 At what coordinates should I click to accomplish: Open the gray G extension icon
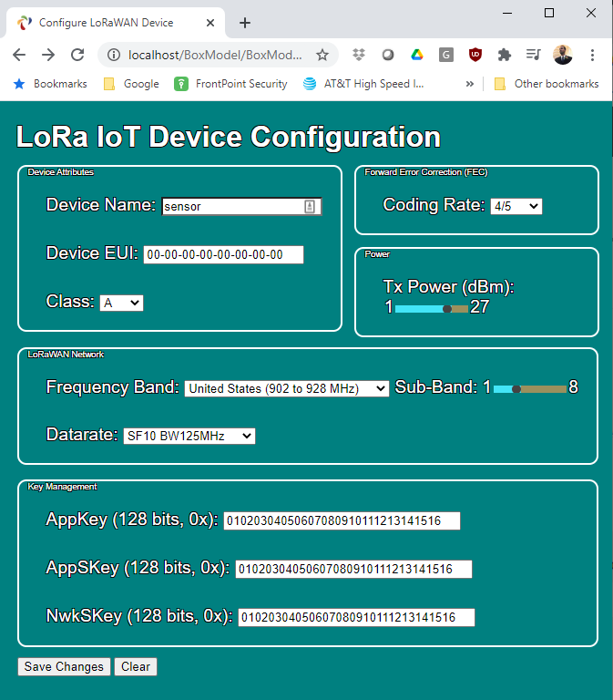pos(446,55)
